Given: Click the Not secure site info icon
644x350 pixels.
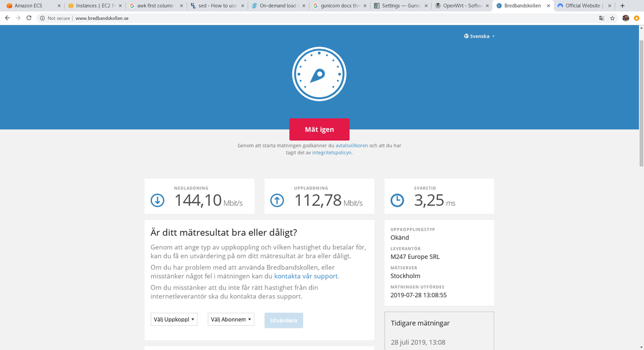Looking at the screenshot, I should [x=42, y=18].
